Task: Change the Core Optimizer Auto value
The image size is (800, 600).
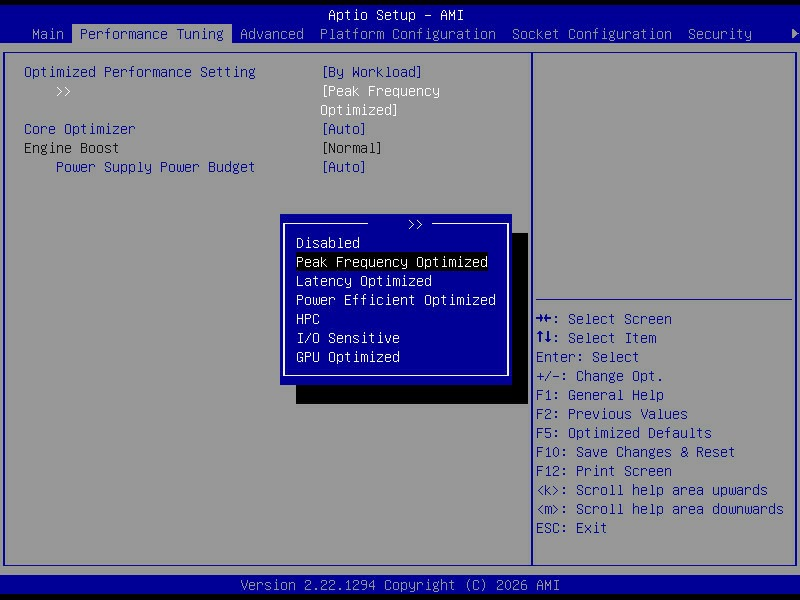Action: 343,129
